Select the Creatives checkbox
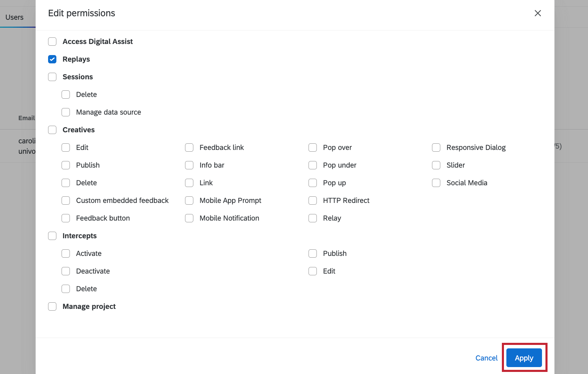Viewport: 588px width, 374px height. point(52,130)
